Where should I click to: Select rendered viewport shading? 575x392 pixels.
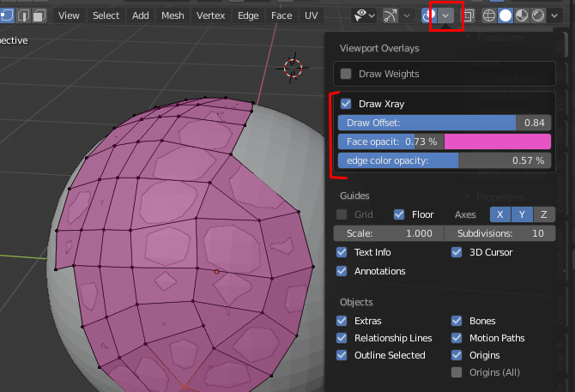[537, 15]
